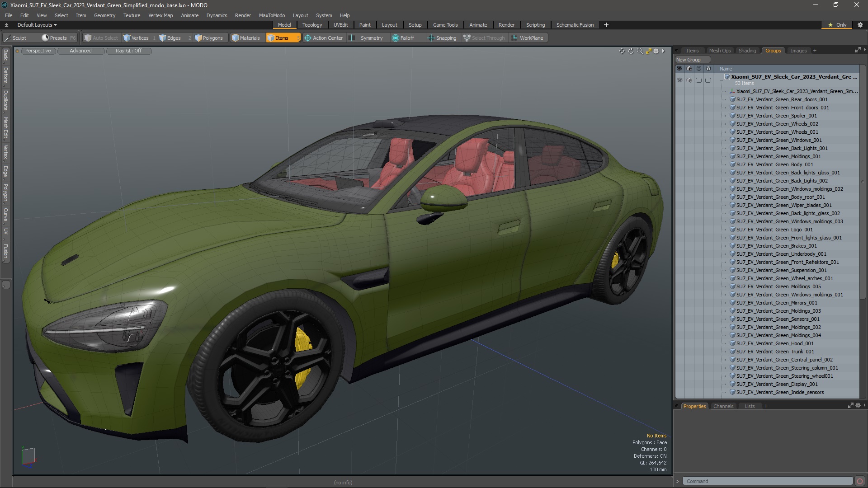Enable Auto Select mode

coord(101,38)
